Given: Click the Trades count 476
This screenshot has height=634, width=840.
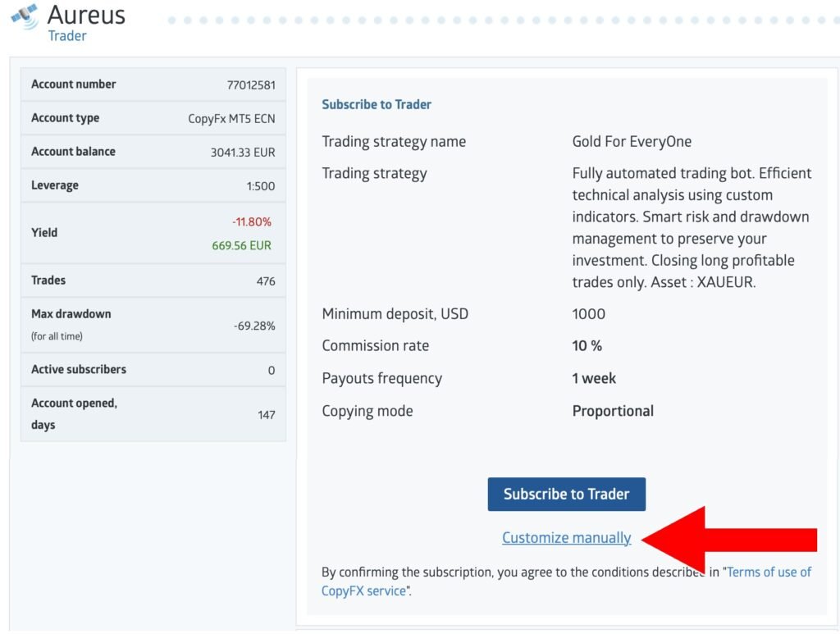Looking at the screenshot, I should pos(265,281).
